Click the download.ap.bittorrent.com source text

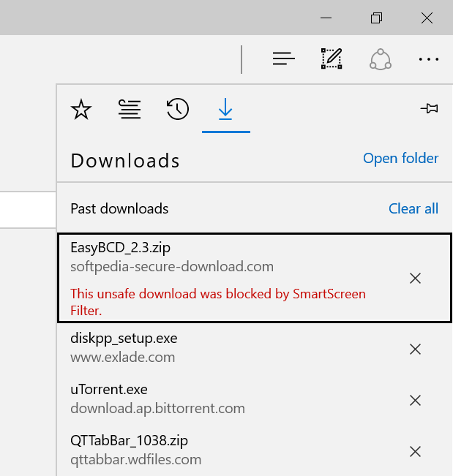[x=157, y=408]
